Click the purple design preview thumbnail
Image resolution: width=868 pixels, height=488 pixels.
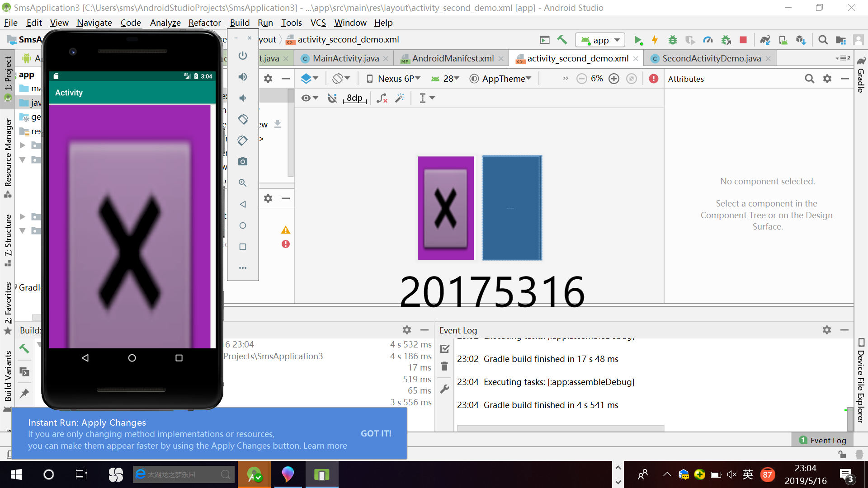(x=445, y=208)
